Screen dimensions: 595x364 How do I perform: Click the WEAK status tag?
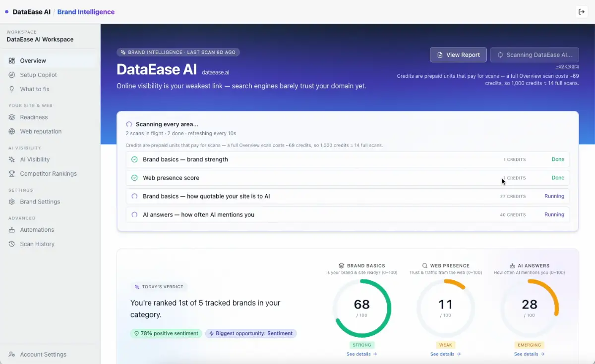click(x=446, y=345)
